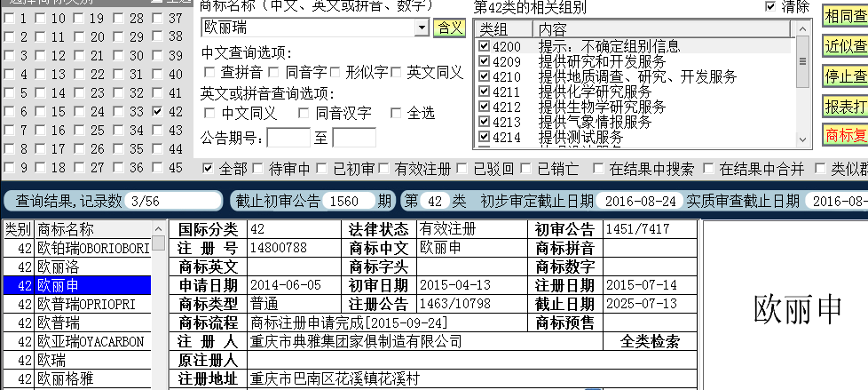This screenshot has height=390, width=868.
Task: Uncheck group 4211 提供化学研究服务
Action: [x=485, y=91]
